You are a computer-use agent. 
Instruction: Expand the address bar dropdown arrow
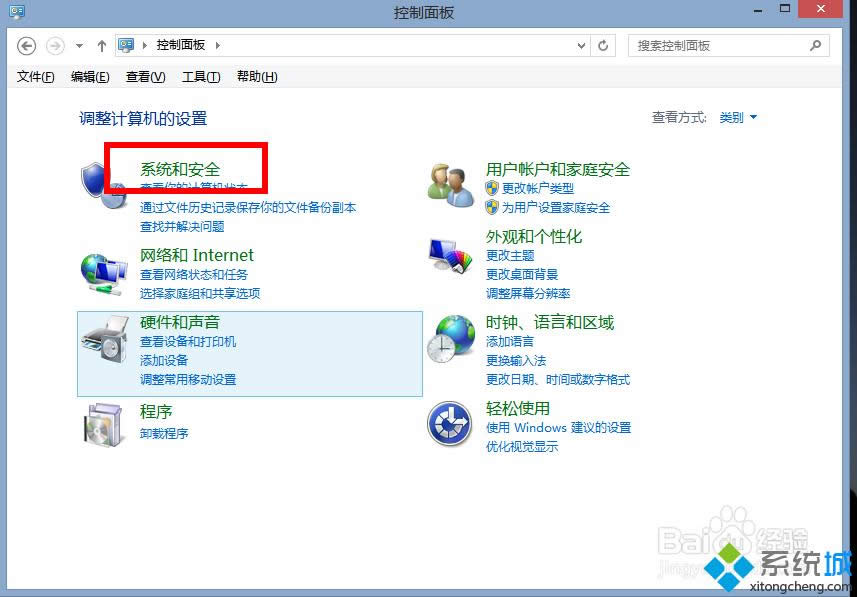click(580, 45)
